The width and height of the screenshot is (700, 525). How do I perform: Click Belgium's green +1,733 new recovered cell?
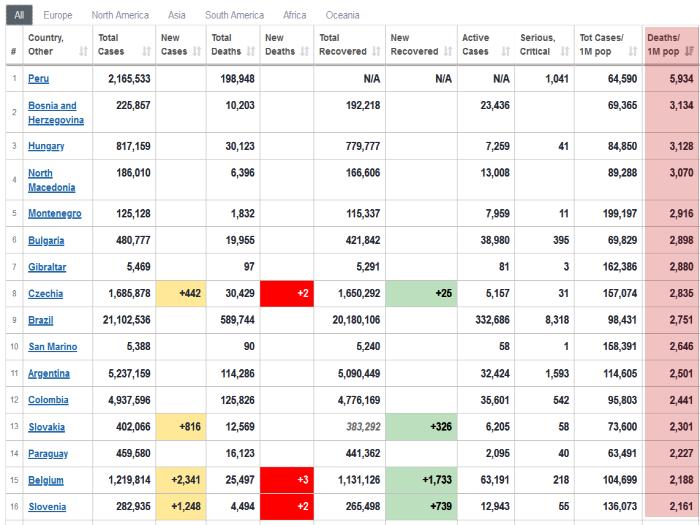pos(421,480)
